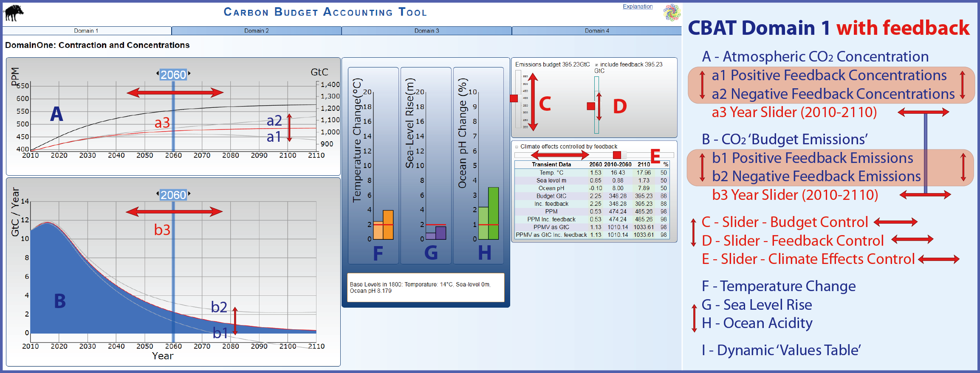Click the orange Temperature Change bar
The image size is (980, 373).
388,225
